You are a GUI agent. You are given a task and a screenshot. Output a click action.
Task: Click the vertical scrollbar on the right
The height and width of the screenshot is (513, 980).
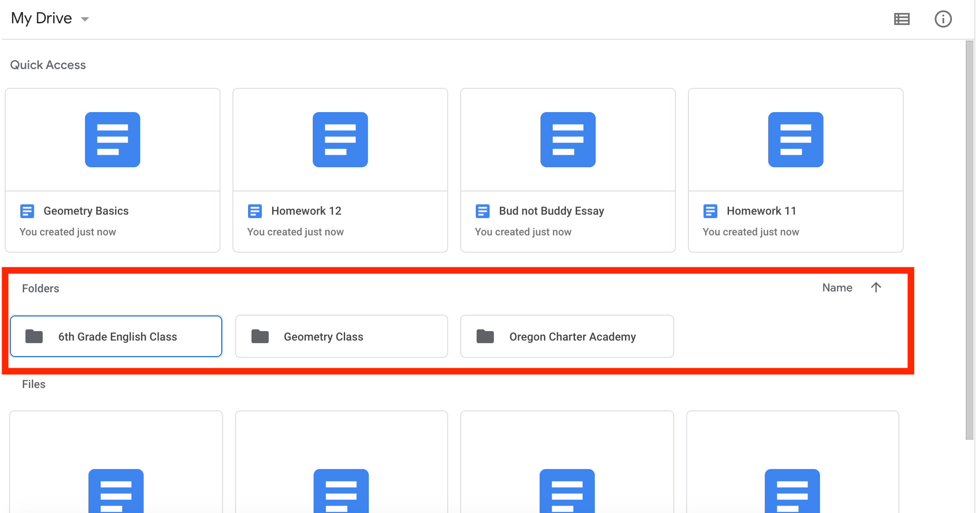[x=970, y=240]
